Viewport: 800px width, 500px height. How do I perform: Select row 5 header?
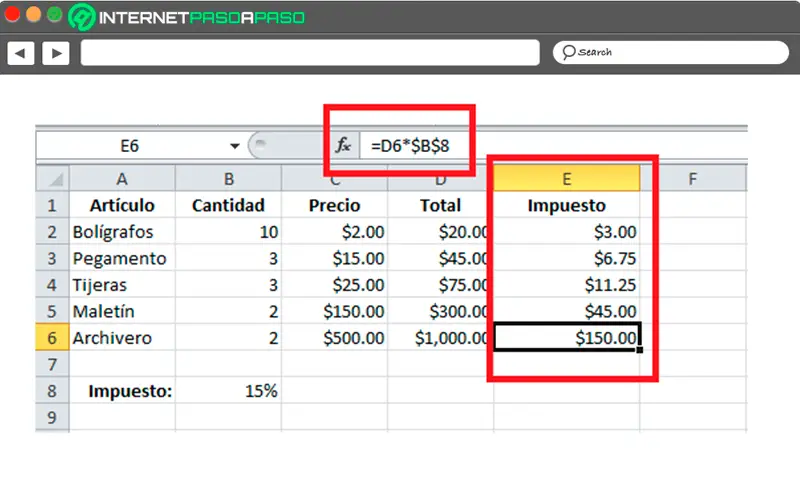(x=52, y=311)
